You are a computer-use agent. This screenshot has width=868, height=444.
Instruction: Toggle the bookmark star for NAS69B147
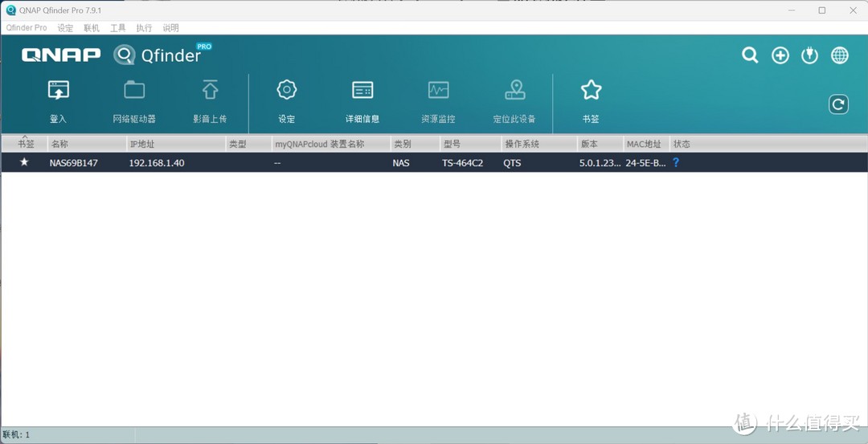point(24,162)
